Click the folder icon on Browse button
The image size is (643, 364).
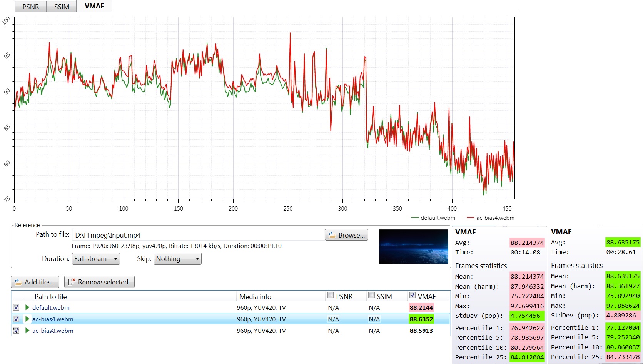point(332,235)
